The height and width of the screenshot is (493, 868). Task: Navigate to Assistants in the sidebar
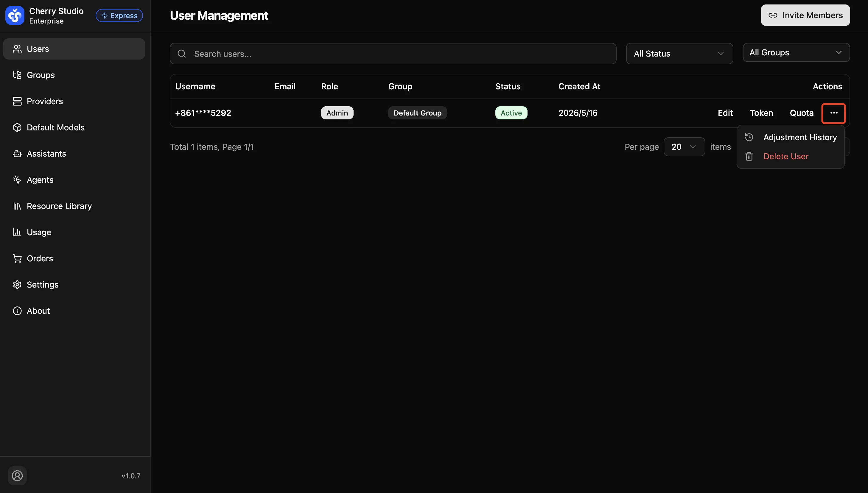point(74,154)
